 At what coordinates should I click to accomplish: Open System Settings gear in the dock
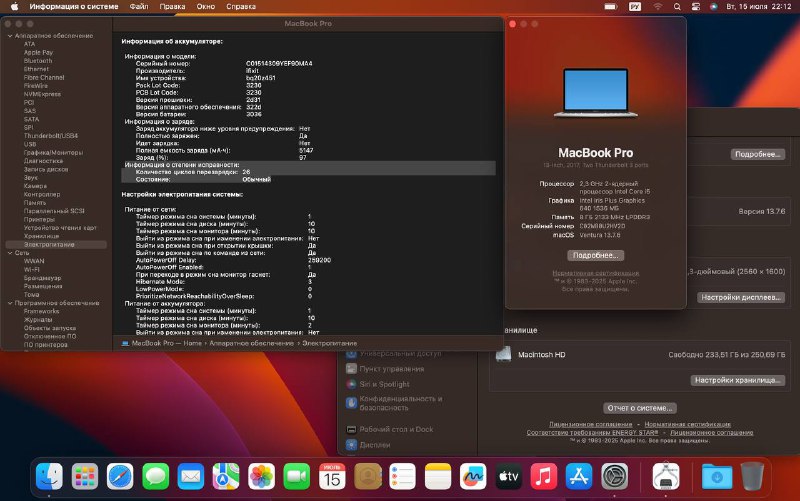click(614, 476)
